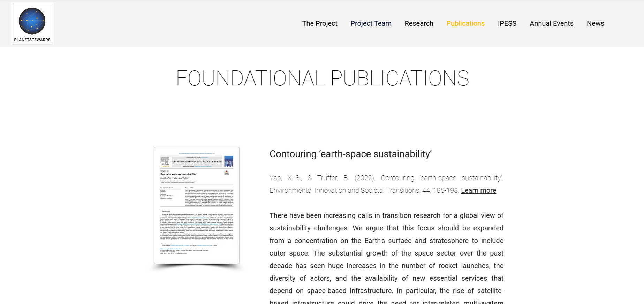Follow the Learn more link
Screen dimensions: 644x304
(478, 190)
